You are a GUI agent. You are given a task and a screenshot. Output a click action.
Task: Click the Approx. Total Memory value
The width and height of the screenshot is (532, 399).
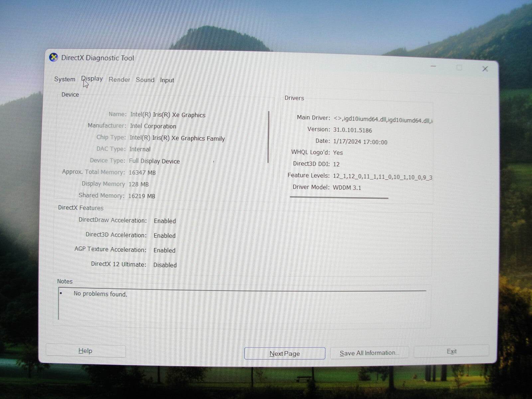[142, 173]
